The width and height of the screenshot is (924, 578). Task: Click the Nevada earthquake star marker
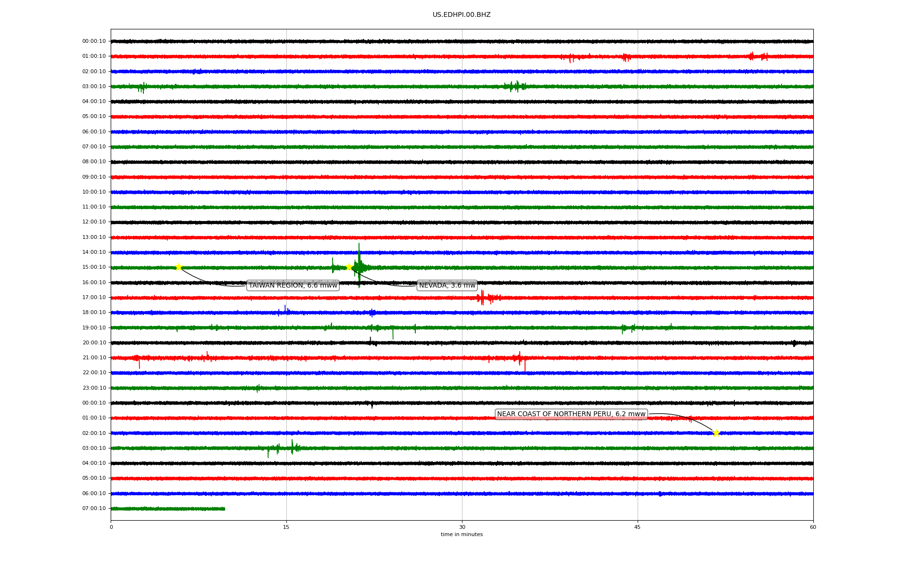click(x=349, y=267)
